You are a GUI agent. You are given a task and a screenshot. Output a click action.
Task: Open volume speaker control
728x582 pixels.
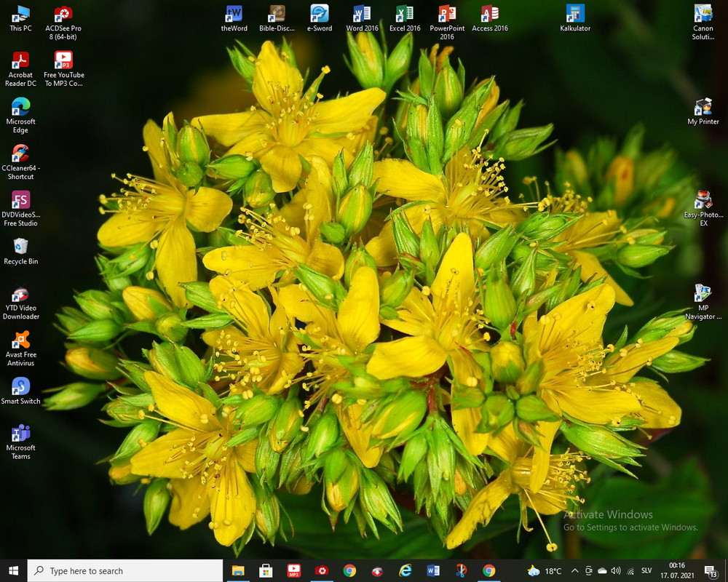(x=616, y=571)
